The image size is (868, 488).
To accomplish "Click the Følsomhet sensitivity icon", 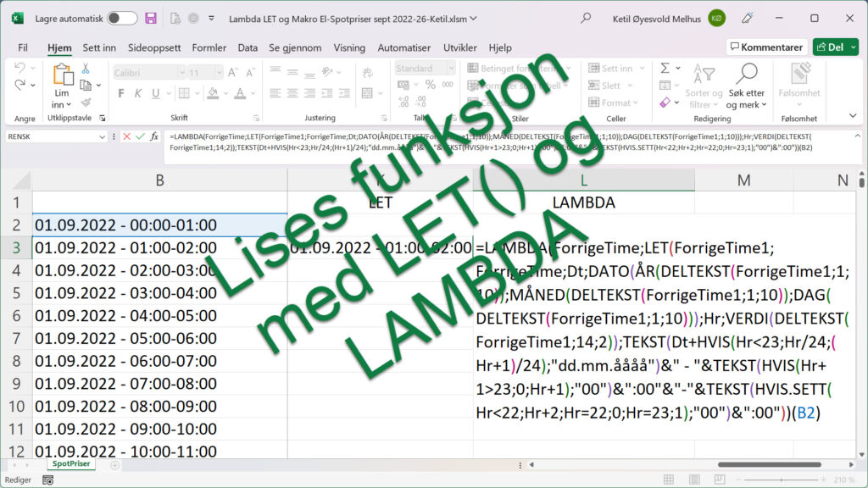I will pyautogui.click(x=799, y=75).
